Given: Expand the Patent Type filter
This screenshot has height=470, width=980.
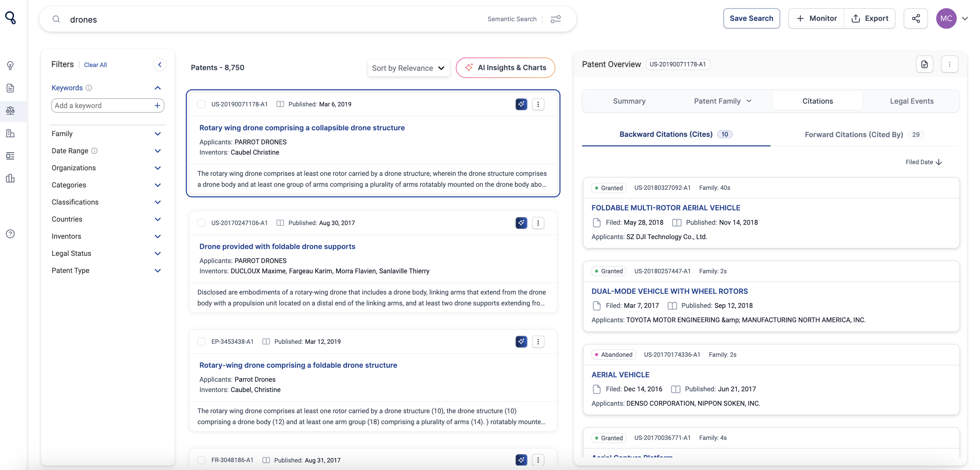Looking at the screenshot, I should pos(157,271).
